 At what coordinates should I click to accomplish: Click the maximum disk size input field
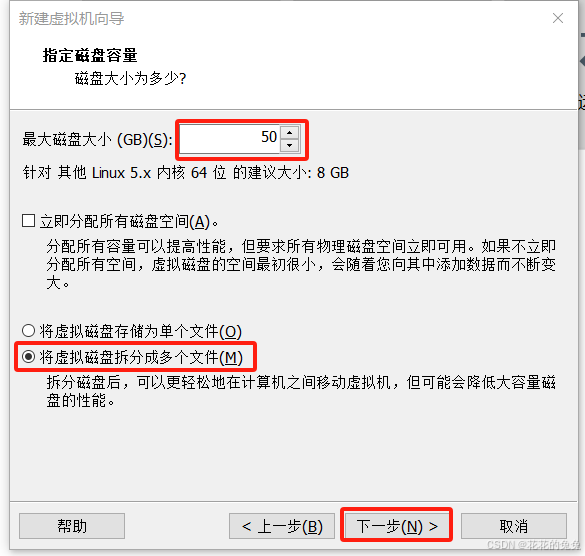point(229,139)
